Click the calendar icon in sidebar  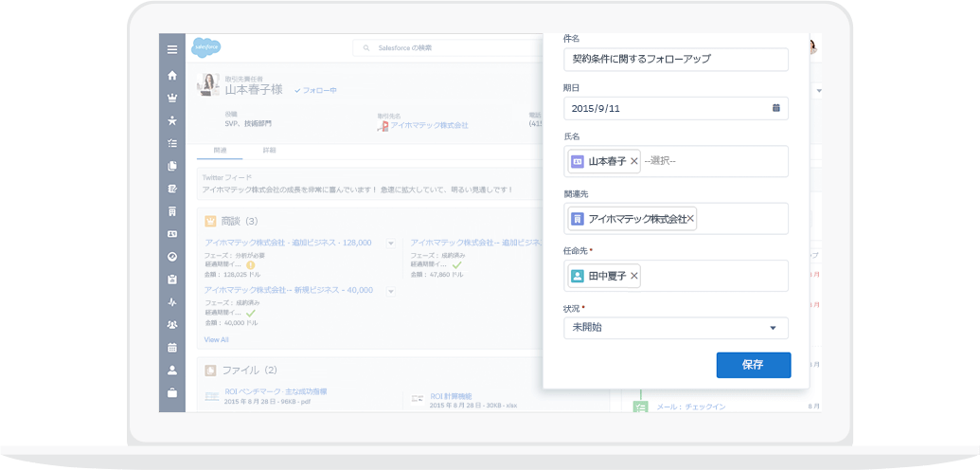[172, 347]
